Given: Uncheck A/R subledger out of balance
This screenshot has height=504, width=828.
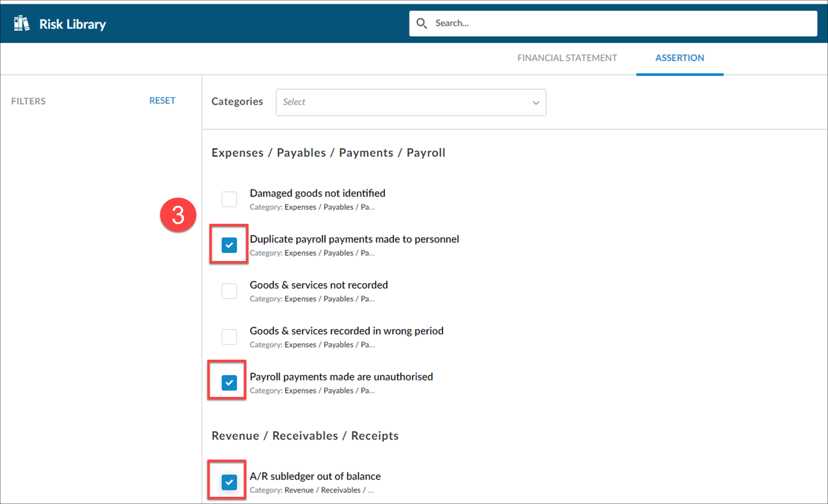Looking at the screenshot, I should coord(229,482).
